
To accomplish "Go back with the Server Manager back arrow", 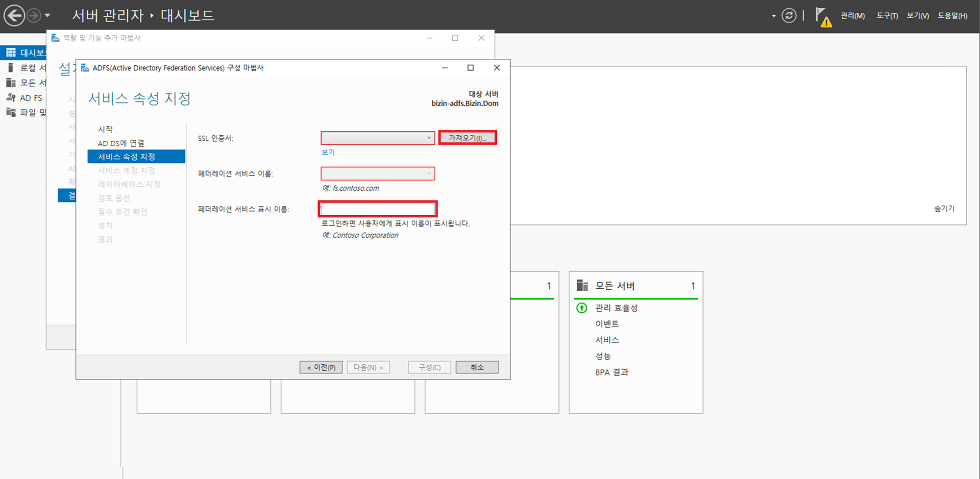I will click(x=14, y=16).
